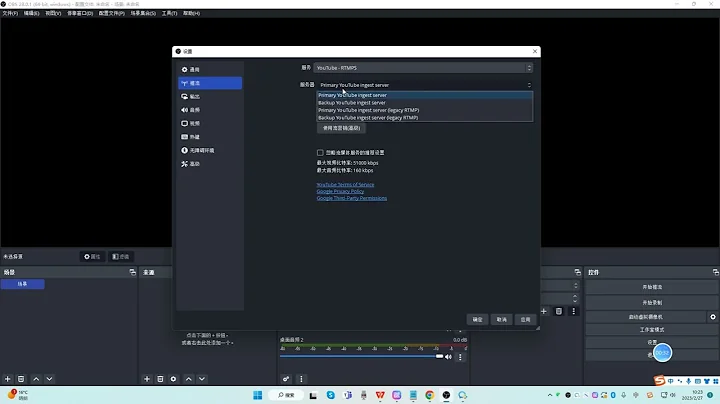Remove the scene with trash icon
This screenshot has width=720, height=404.
[x=21, y=379]
